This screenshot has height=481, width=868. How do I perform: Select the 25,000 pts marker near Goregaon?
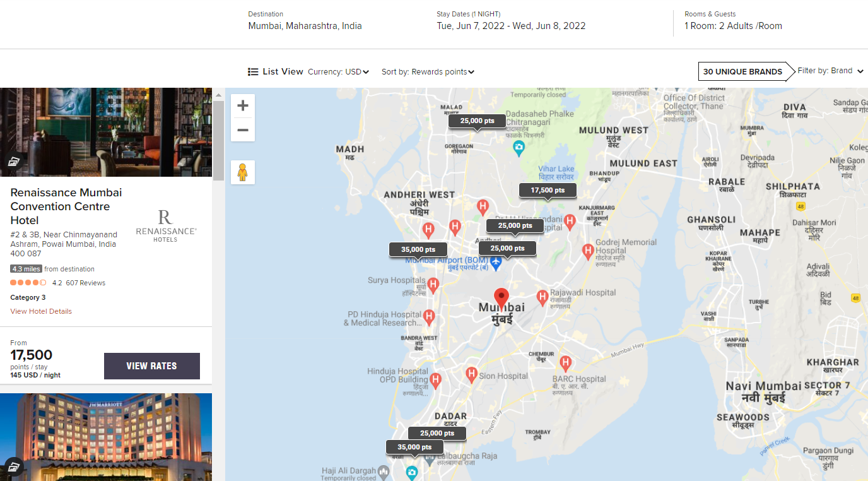click(x=477, y=121)
